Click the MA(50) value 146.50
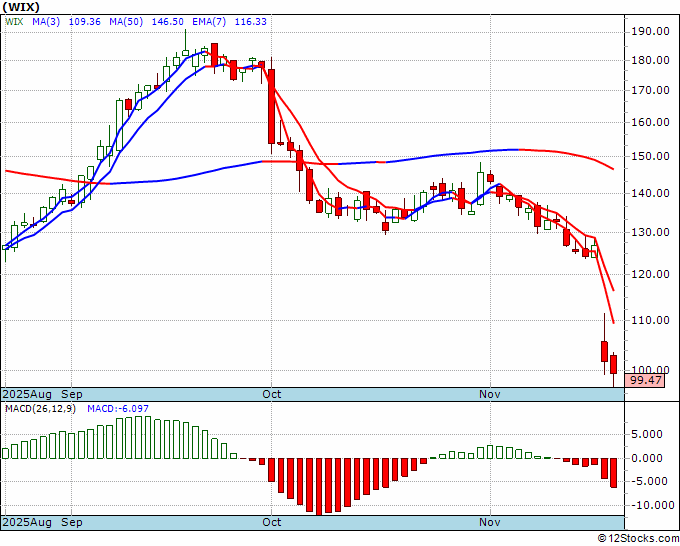The height and width of the screenshot is (546, 680). [167, 22]
